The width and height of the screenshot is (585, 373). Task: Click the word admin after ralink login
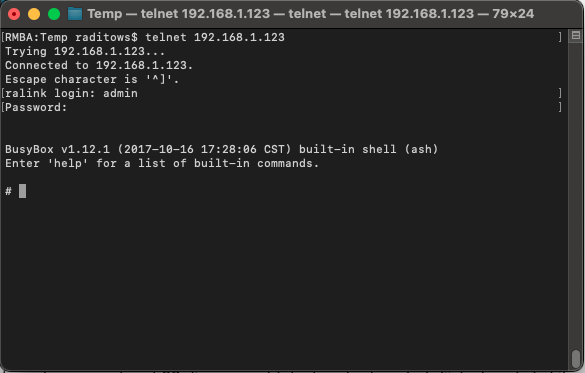(120, 93)
